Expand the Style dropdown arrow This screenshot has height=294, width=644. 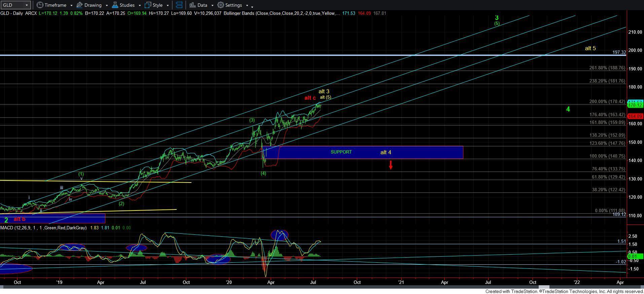coord(167,5)
